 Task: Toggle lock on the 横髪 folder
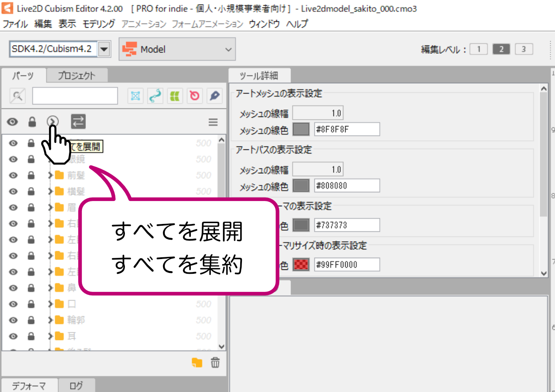point(31,191)
